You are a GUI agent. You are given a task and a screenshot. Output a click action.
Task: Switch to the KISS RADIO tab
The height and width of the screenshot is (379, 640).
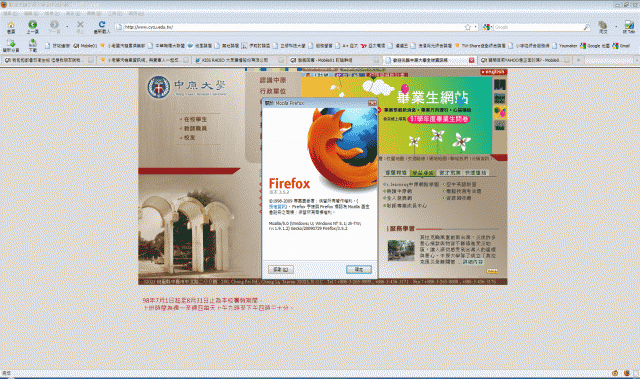pyautogui.click(x=240, y=60)
